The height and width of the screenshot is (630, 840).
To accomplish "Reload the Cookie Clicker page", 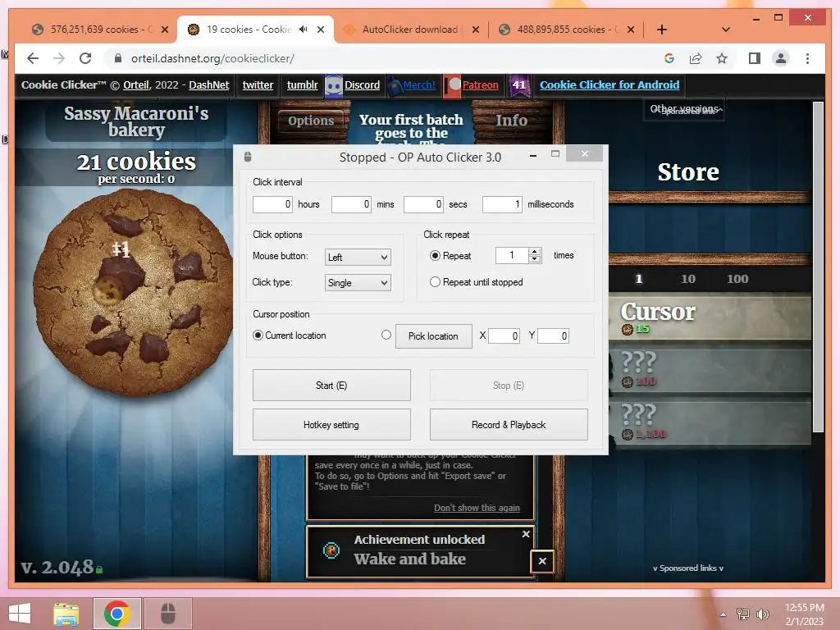I will [x=85, y=58].
